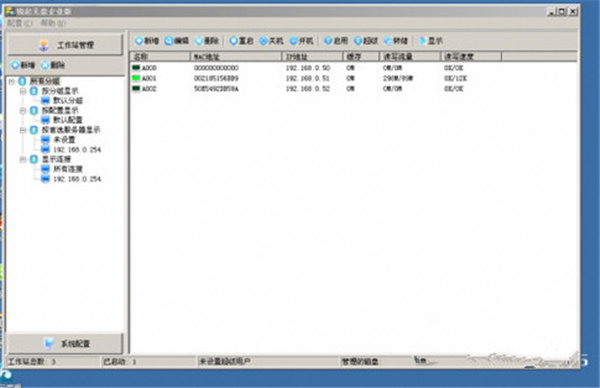
Task: Click 删除 icon under 工作站管理 panel
Action: click(53, 65)
